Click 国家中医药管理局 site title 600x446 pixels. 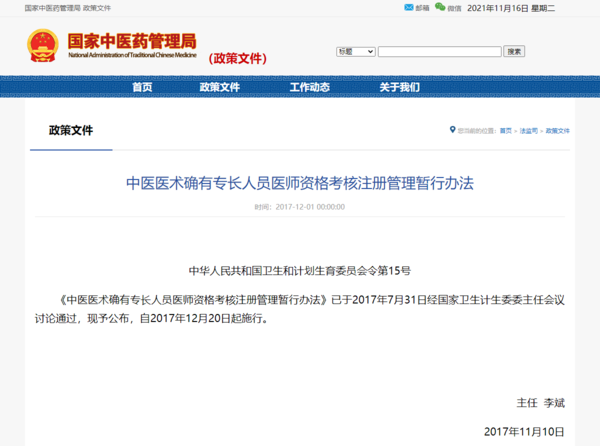coord(131,43)
